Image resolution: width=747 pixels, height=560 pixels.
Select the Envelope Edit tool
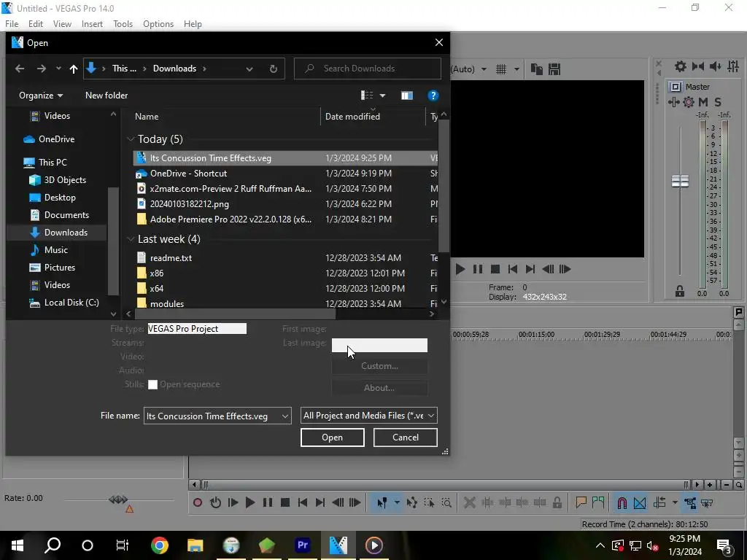412,502
